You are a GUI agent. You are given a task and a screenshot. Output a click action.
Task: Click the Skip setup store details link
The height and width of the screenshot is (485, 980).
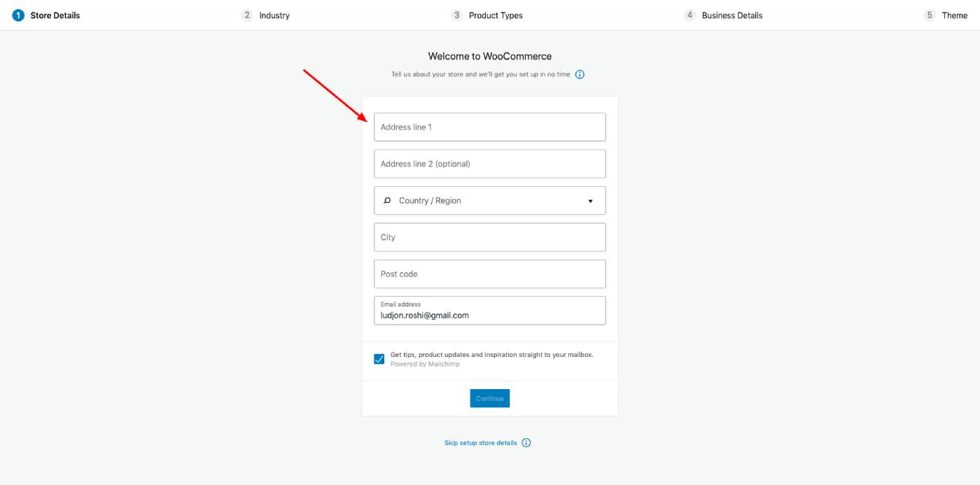tap(481, 443)
